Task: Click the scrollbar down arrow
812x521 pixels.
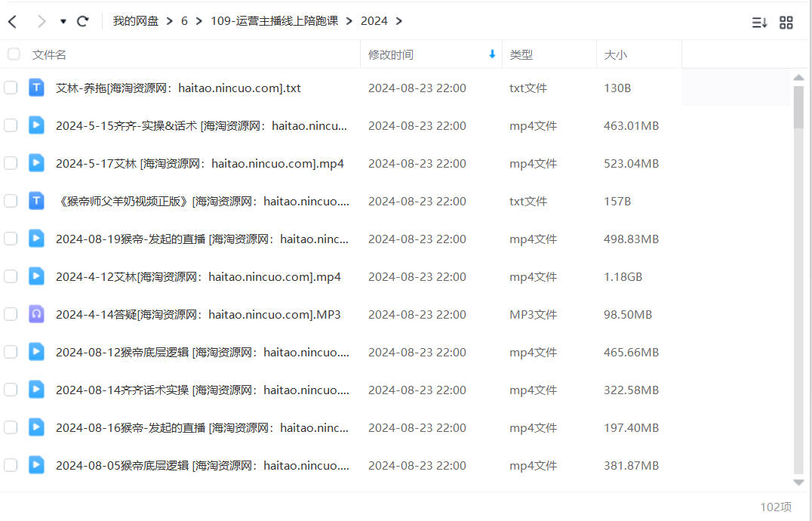Action: click(798, 482)
